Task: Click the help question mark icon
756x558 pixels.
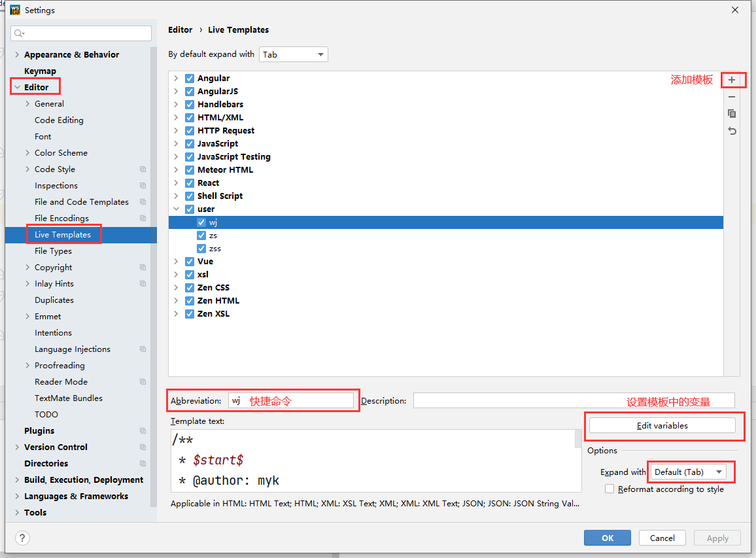Action: click(22, 538)
